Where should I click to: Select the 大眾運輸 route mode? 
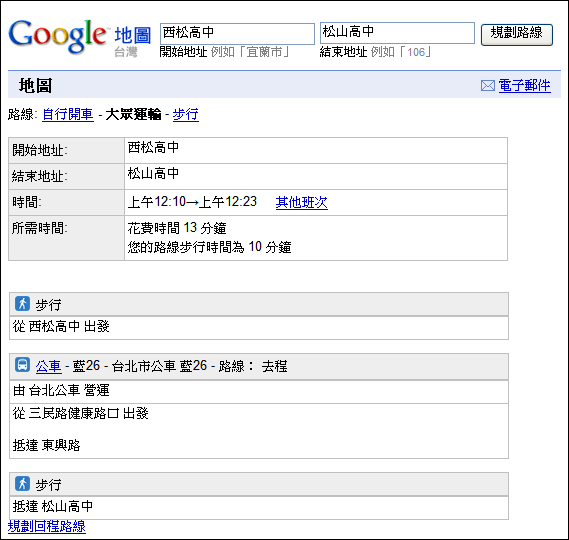[133, 114]
